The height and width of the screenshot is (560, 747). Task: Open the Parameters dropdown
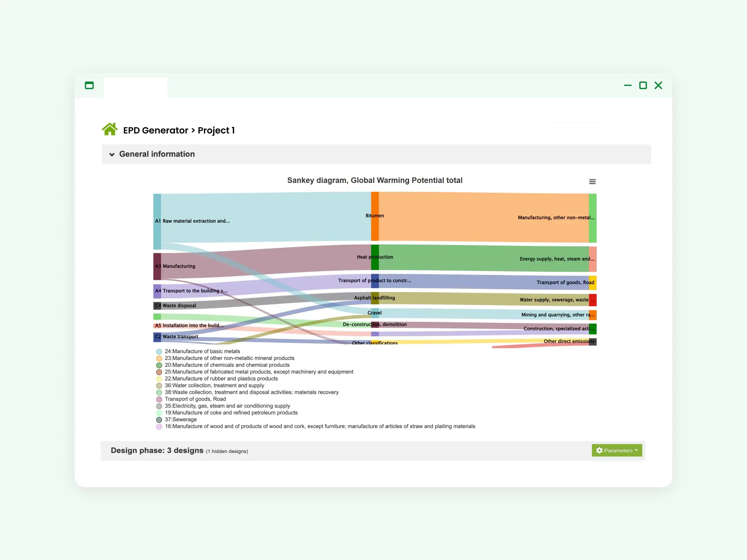[617, 450]
